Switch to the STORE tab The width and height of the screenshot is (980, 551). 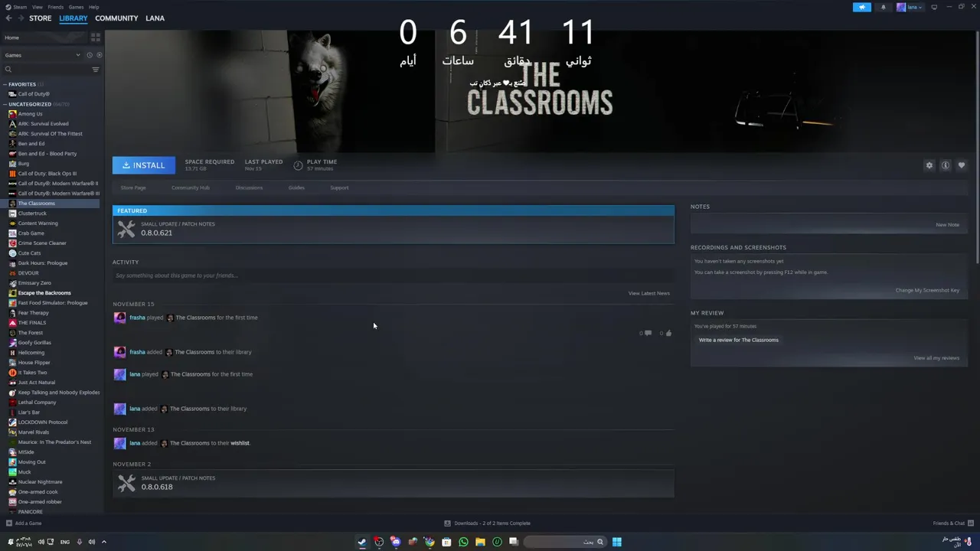pos(41,18)
